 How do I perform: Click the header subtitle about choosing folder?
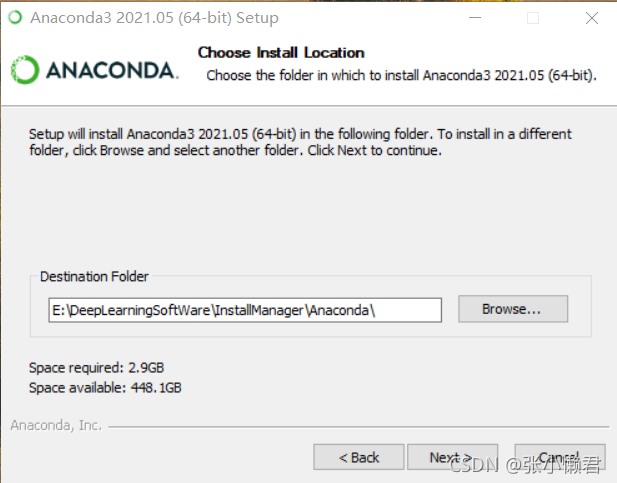pyautogui.click(x=401, y=75)
